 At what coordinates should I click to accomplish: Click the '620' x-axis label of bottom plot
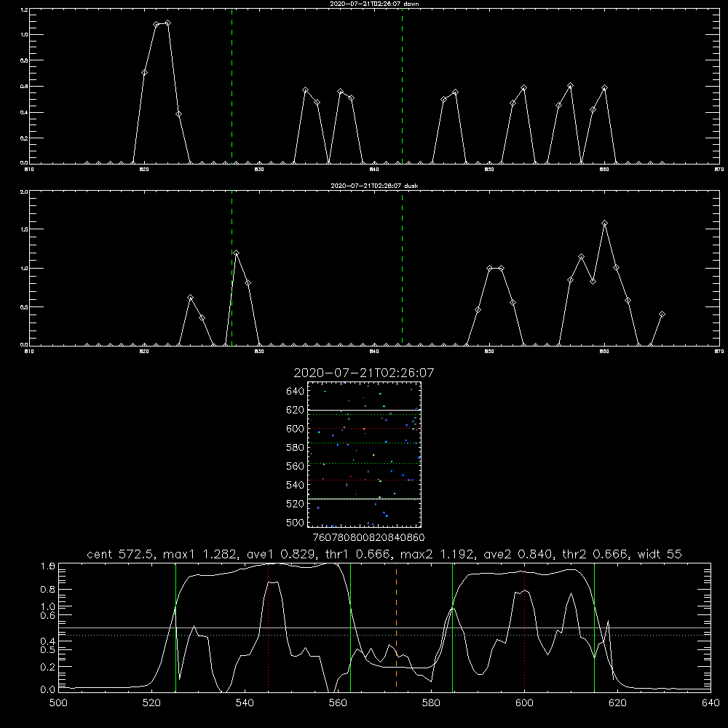pos(617,703)
